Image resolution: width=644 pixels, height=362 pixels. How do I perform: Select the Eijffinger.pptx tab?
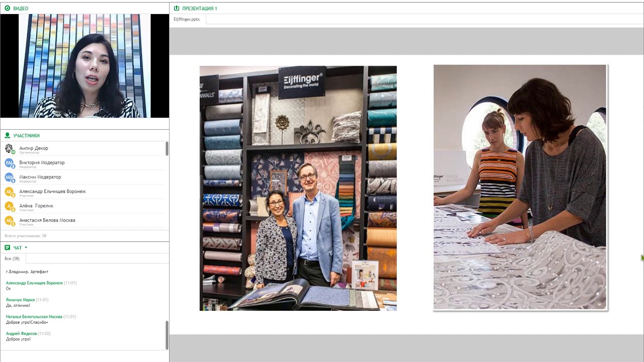(x=187, y=19)
